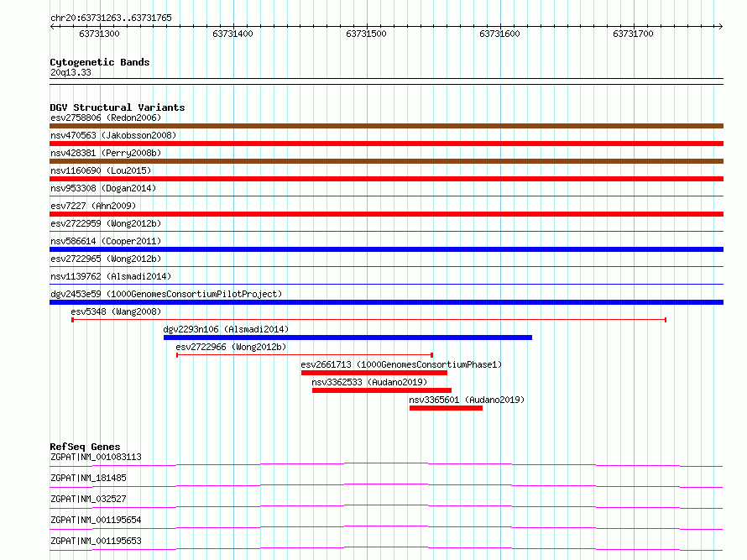
Task: Select the ZGPAT|NM_001195653 gene label
Action: click(x=96, y=541)
